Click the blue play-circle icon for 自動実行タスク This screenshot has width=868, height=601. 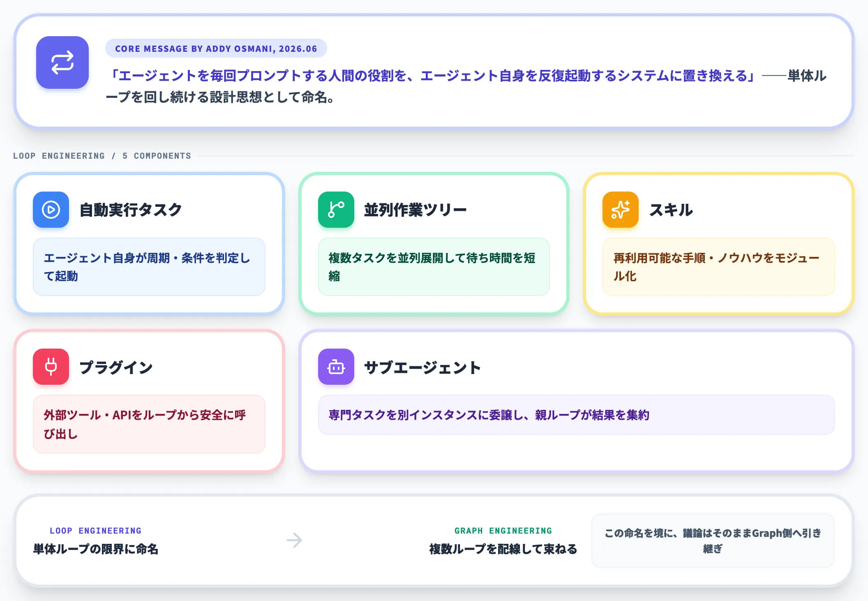pos(51,210)
